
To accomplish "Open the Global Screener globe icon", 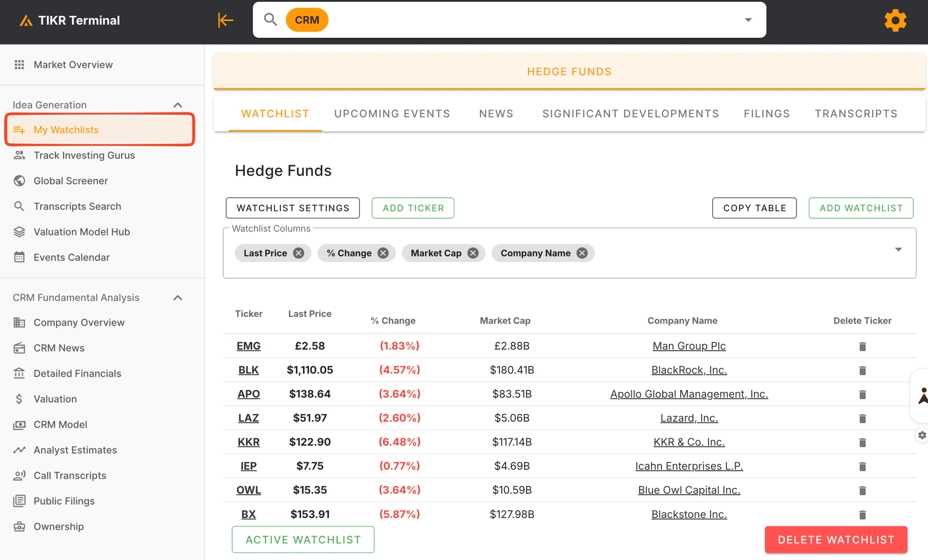I will (19, 181).
